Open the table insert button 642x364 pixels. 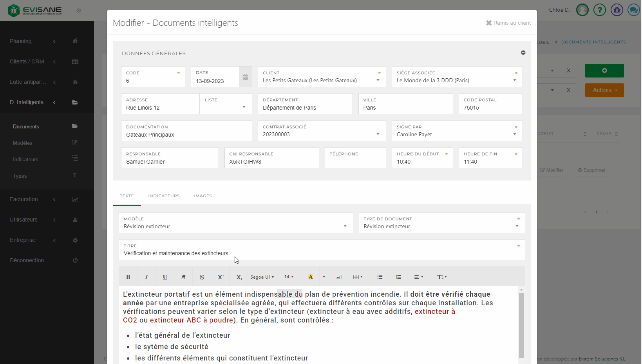(358, 277)
